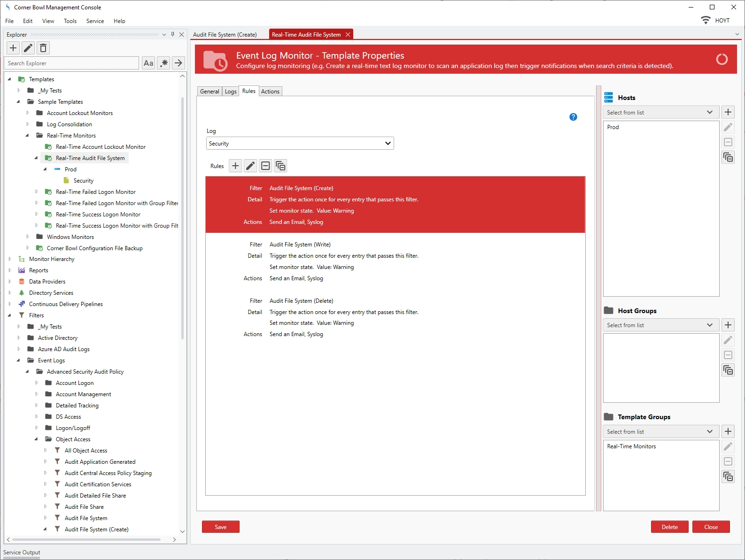Click the Search Explorer input field
Image resolution: width=745 pixels, height=560 pixels.
click(71, 63)
